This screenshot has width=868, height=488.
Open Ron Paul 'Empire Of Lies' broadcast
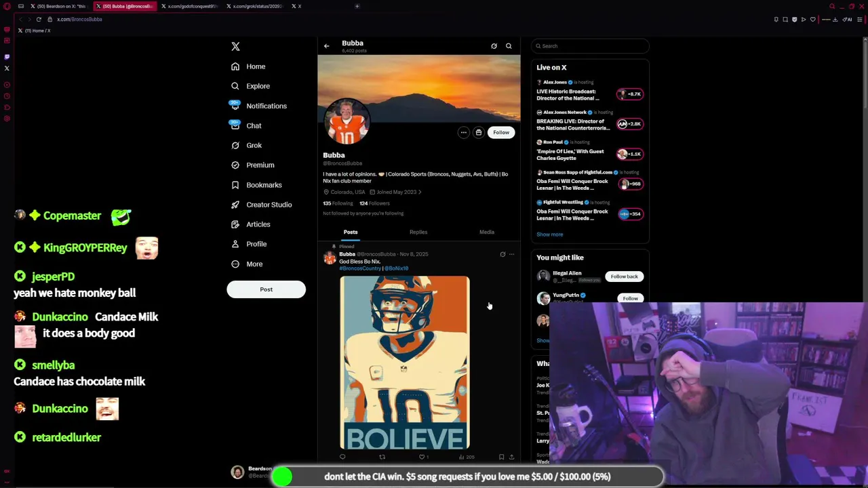590,150
